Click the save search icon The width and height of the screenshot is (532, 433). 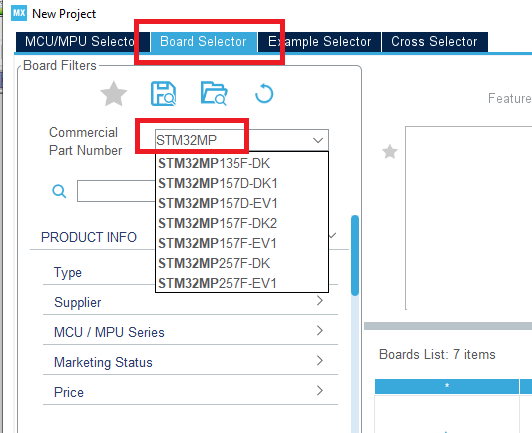pos(164,94)
